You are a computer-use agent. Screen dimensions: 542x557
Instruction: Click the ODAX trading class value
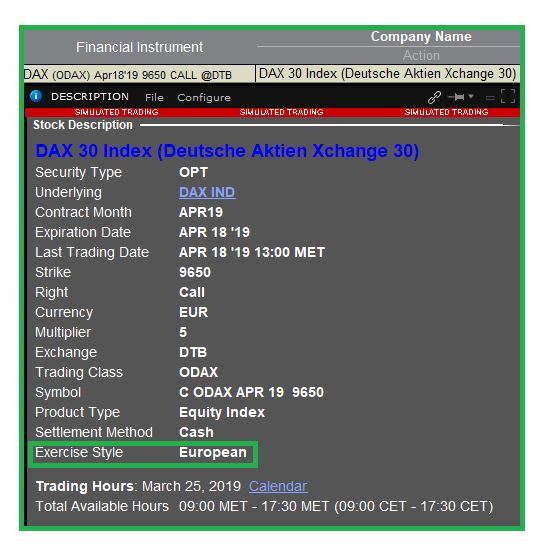click(x=199, y=372)
